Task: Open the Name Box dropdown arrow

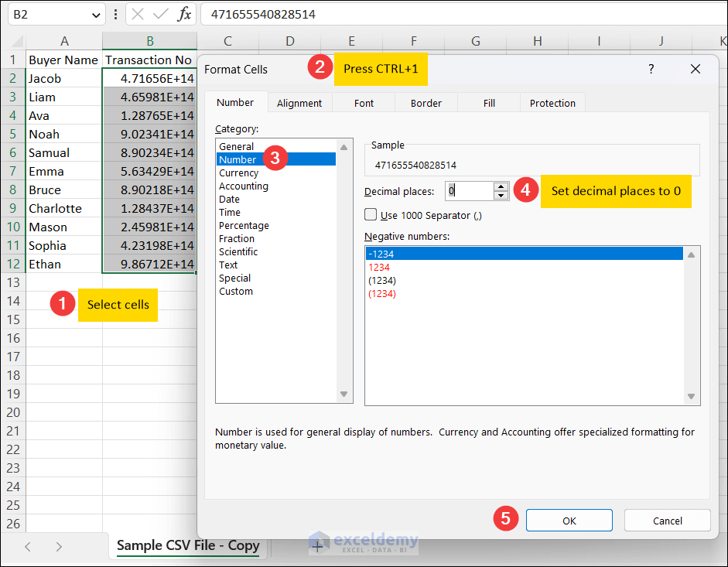Action: click(96, 14)
